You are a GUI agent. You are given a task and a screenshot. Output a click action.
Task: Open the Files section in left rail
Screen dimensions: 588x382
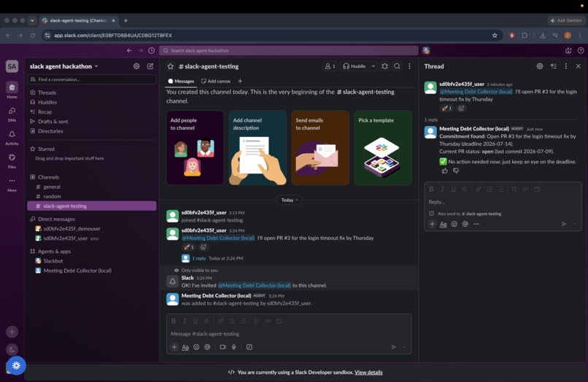click(12, 160)
